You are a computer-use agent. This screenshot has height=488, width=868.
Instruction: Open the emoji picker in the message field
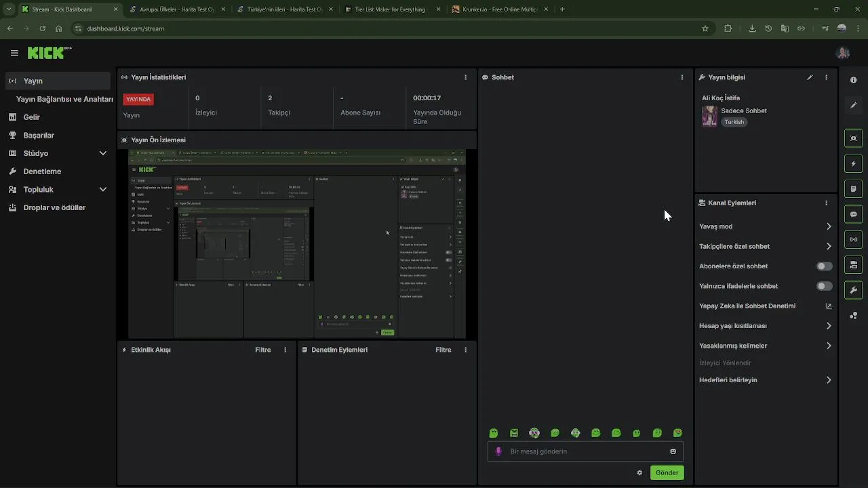[673, 451]
